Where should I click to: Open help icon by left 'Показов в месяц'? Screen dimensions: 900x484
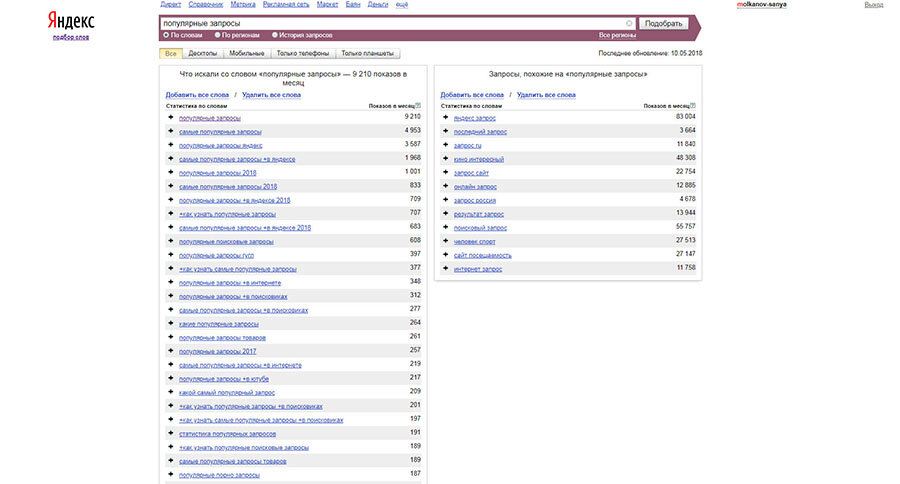pyautogui.click(x=418, y=106)
